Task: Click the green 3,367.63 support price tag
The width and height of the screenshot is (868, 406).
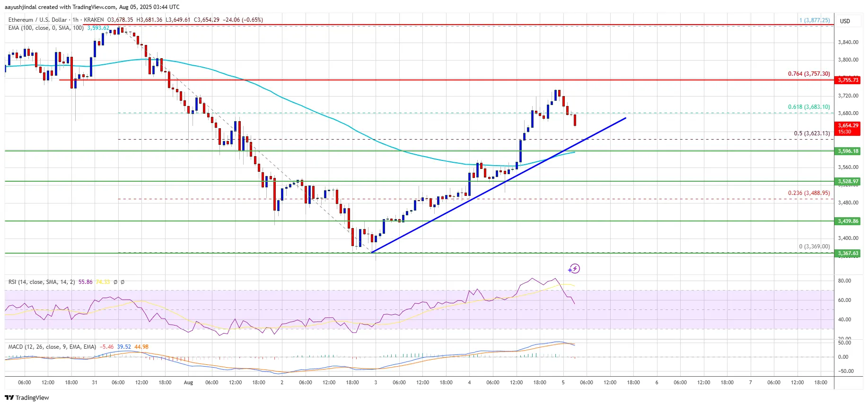Action: pyautogui.click(x=848, y=253)
